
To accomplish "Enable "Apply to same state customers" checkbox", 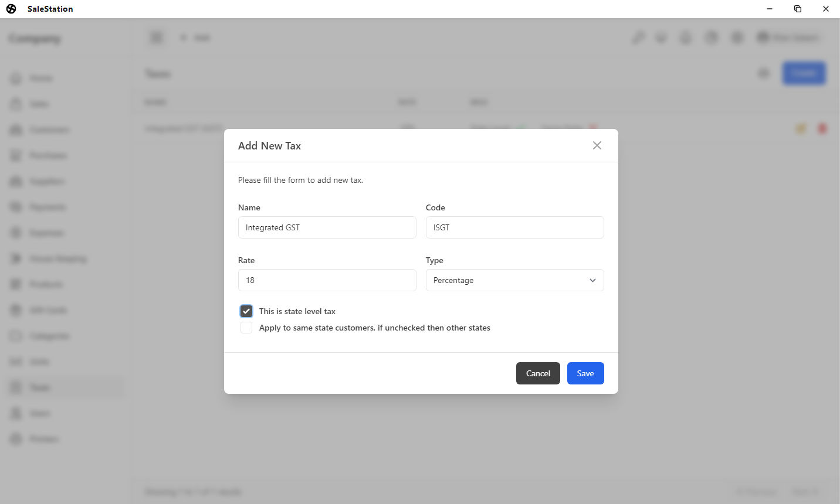I will pos(246,328).
